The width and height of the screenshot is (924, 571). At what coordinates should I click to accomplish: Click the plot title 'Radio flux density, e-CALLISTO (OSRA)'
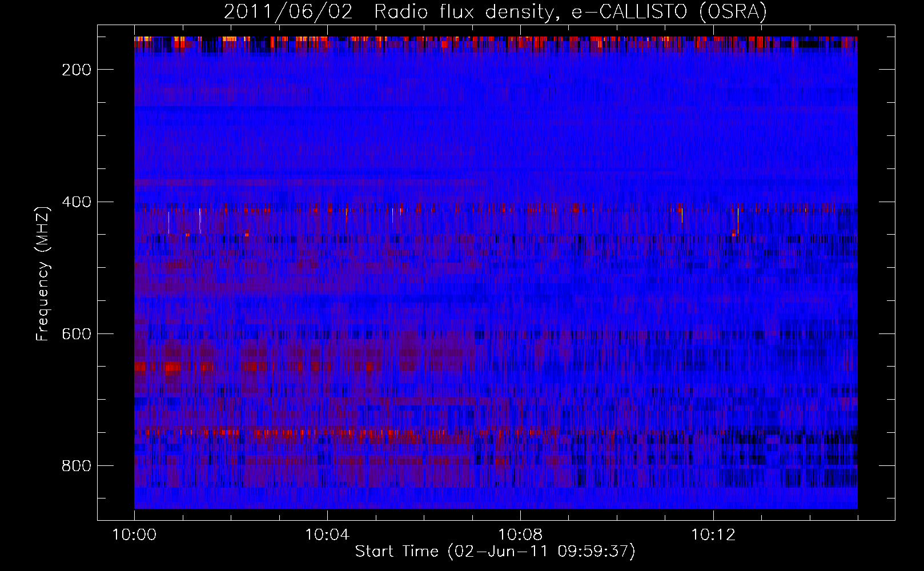[571, 11]
